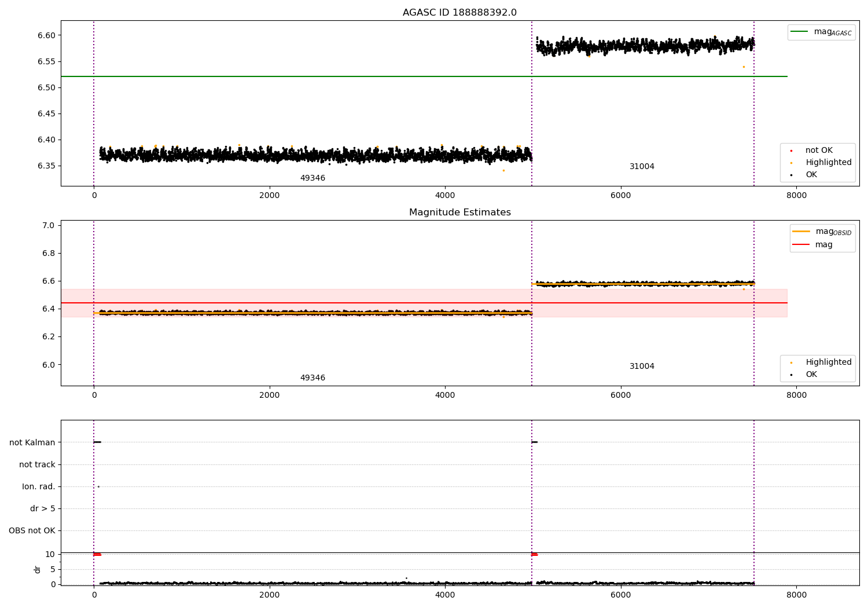This screenshot has width=868, height=608.
Task: Select "Highlighted" legend entry in top plot
Action: [828, 163]
